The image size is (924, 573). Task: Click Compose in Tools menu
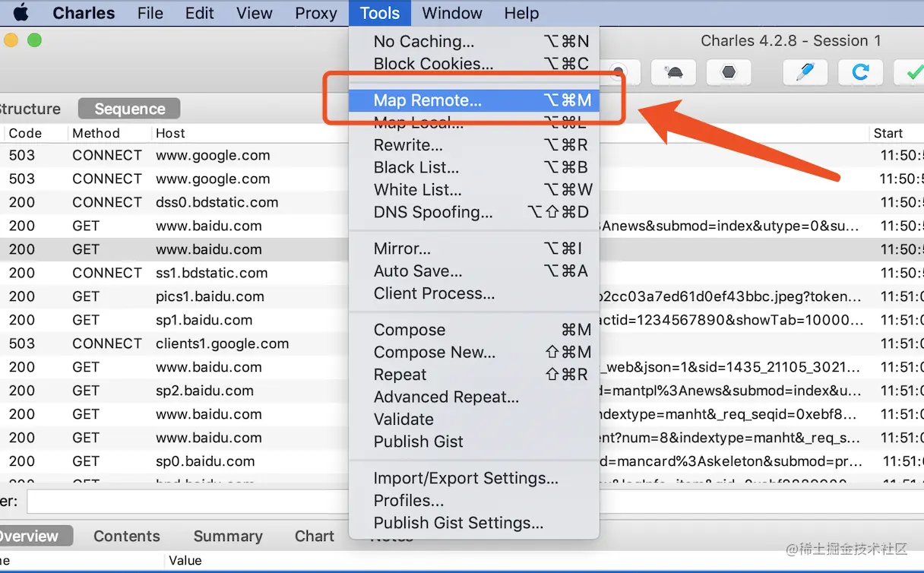tap(474, 330)
